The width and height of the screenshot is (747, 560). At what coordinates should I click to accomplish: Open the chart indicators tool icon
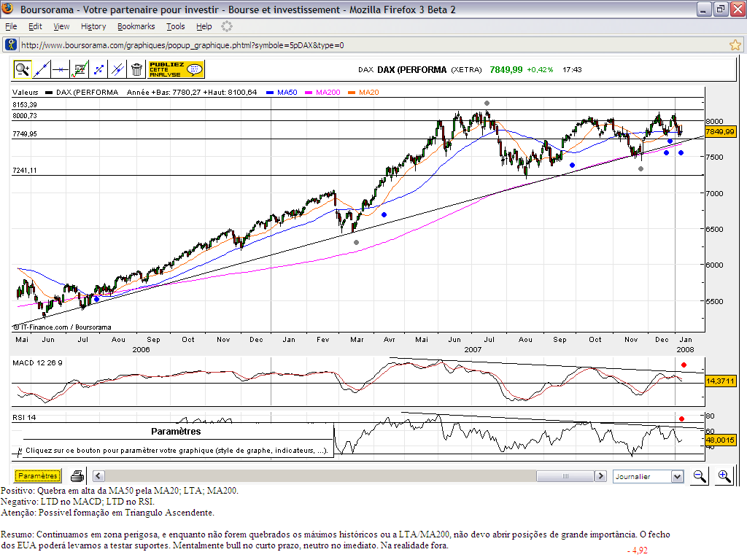tap(80, 69)
